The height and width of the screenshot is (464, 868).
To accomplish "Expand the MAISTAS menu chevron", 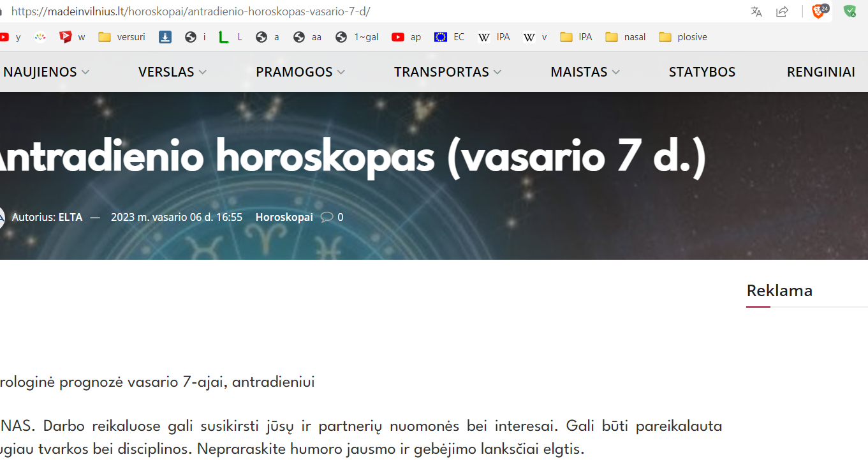I will pyautogui.click(x=616, y=71).
